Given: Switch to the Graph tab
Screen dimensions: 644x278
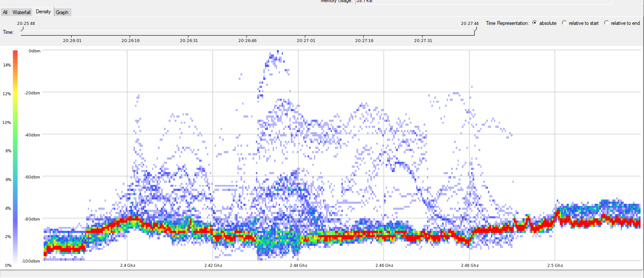Looking at the screenshot, I should click(x=62, y=12).
